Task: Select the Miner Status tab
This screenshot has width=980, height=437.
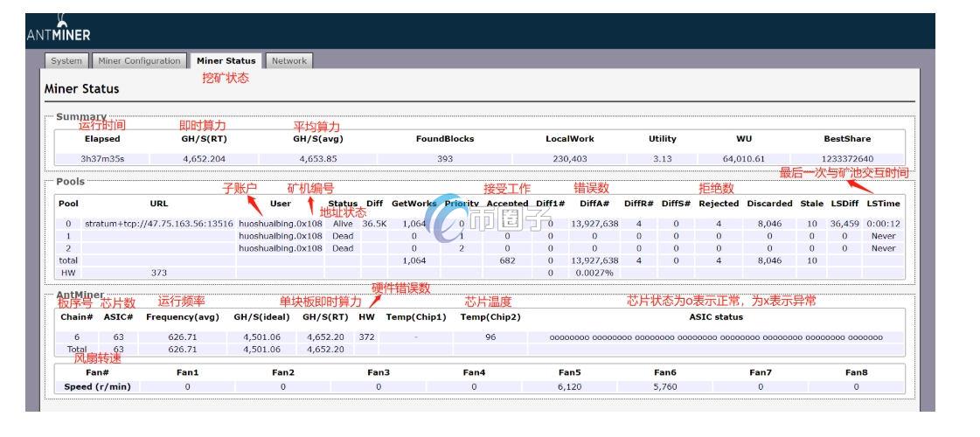Action: point(226,61)
